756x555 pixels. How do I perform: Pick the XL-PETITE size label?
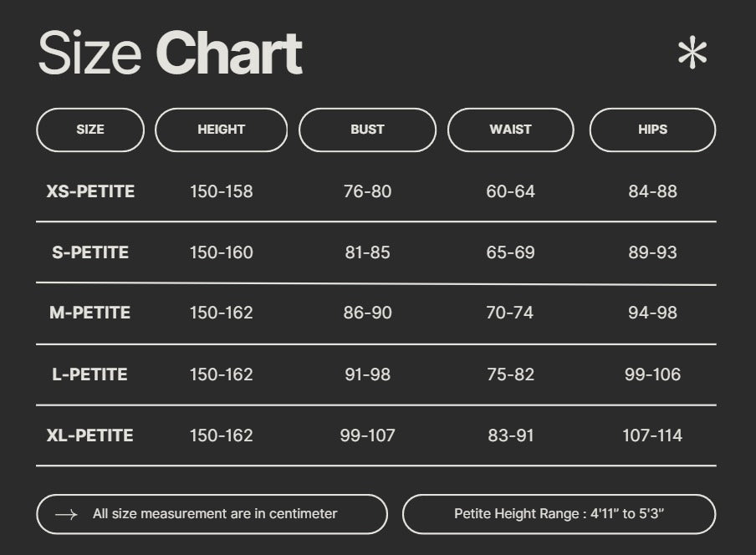90,435
